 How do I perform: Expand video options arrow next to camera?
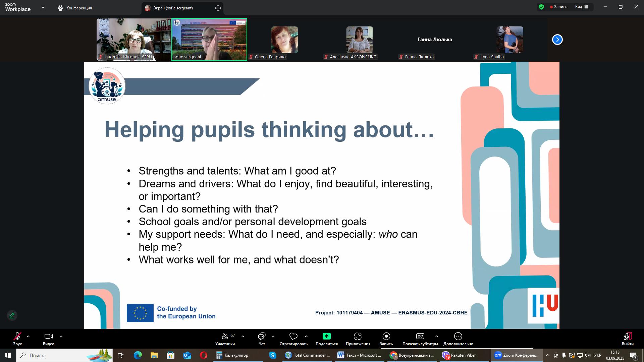(61, 336)
